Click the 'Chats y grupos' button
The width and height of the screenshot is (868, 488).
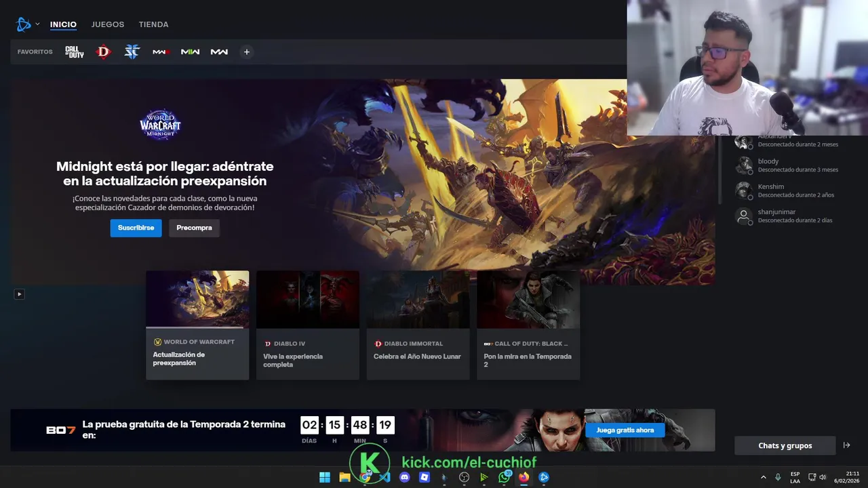pyautogui.click(x=785, y=445)
